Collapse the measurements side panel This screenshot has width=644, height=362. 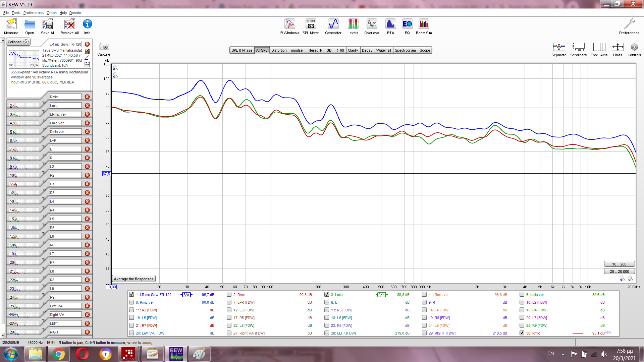pyautogui.click(x=18, y=42)
